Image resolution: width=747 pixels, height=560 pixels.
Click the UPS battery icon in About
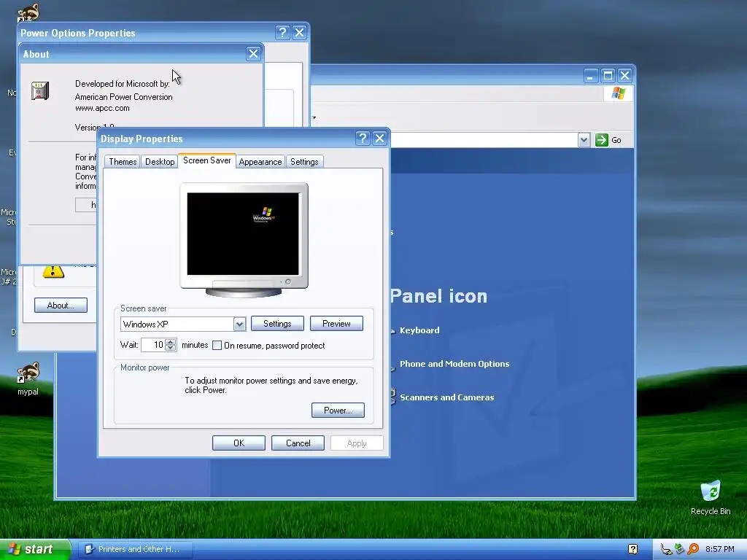click(40, 90)
